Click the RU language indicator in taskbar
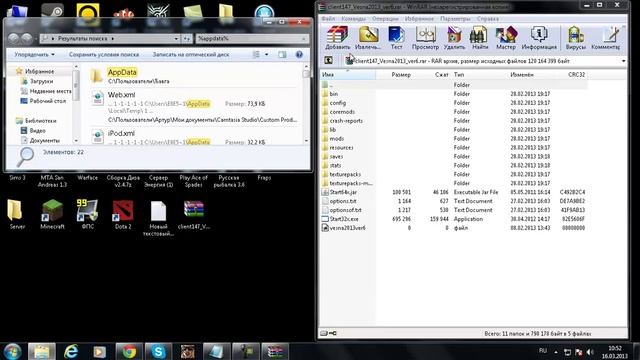The height and width of the screenshot is (360, 640). click(543, 351)
